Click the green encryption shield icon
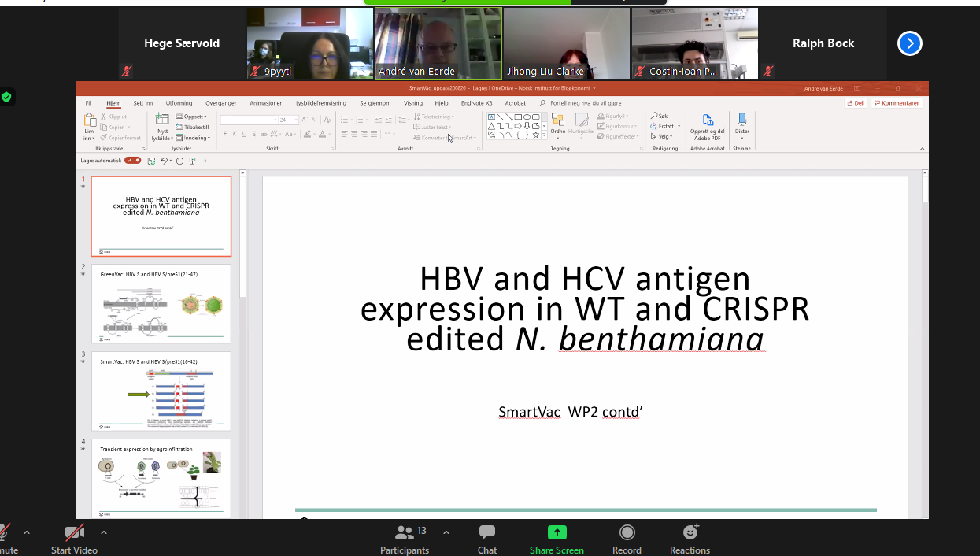Screen dimensions: 980x556 click(x=7, y=97)
